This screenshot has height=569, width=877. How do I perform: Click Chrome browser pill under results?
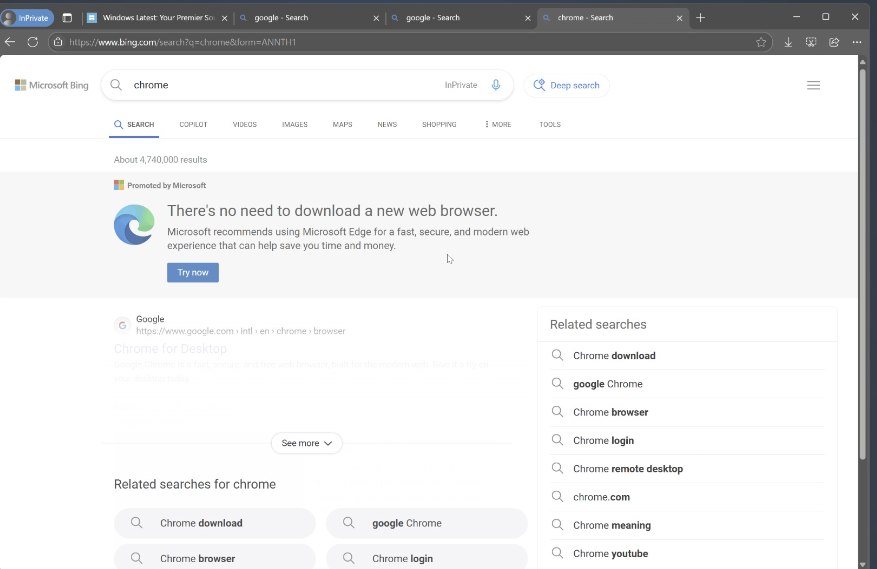215,557
